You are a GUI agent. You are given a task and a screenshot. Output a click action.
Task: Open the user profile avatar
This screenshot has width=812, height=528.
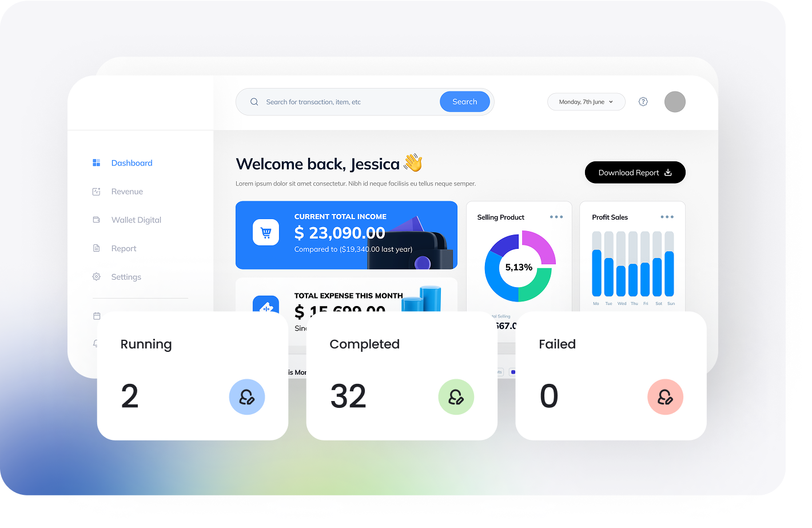675,102
